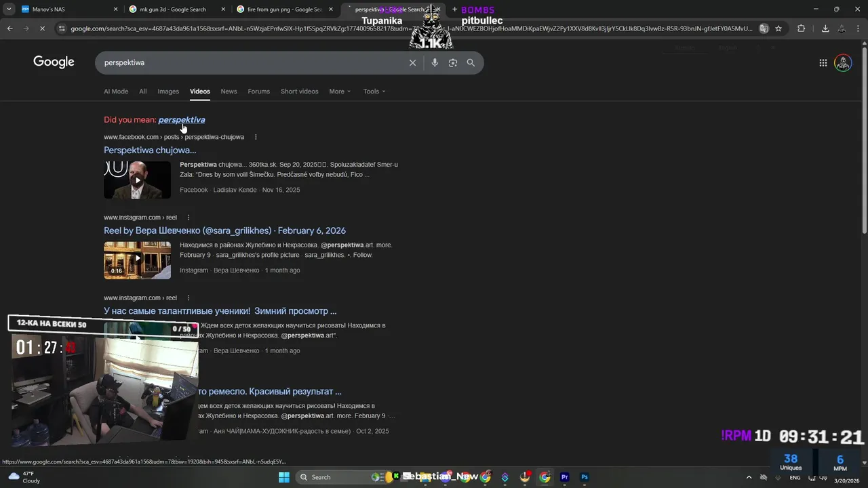Screen dimensions: 868x488
Task: Open Adobe Photoshop from taskbar
Action: click(584, 477)
